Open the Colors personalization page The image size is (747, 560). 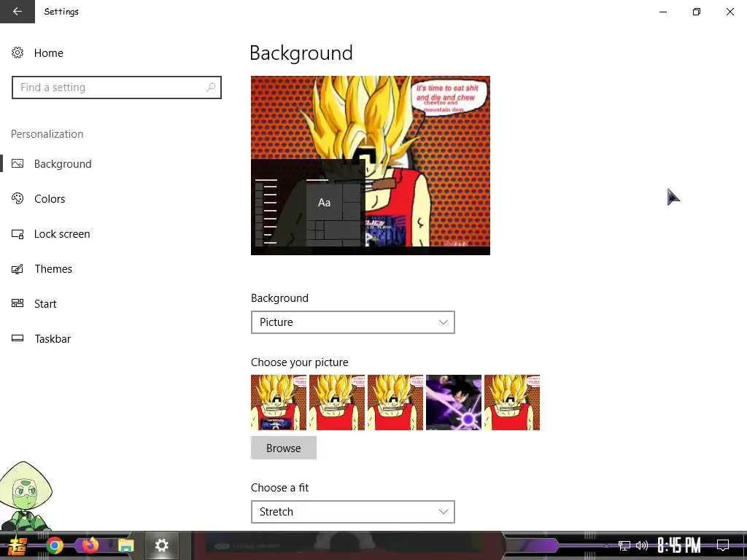coord(50,198)
